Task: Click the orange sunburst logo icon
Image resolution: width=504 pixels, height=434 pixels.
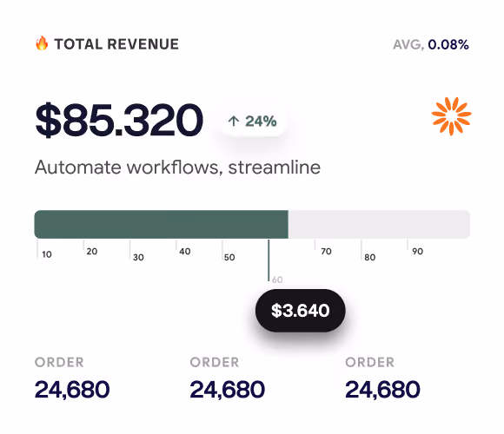Action: (x=451, y=116)
